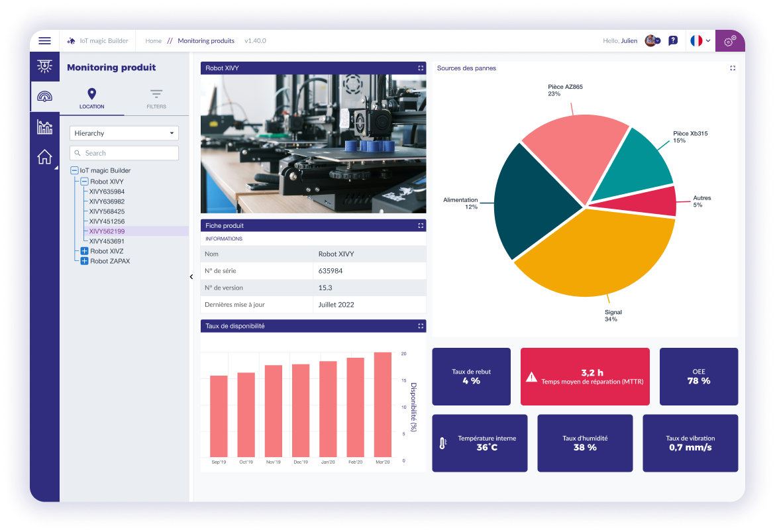The width and height of the screenshot is (775, 532).
Task: Open the help question mark icon
Action: pyautogui.click(x=673, y=40)
